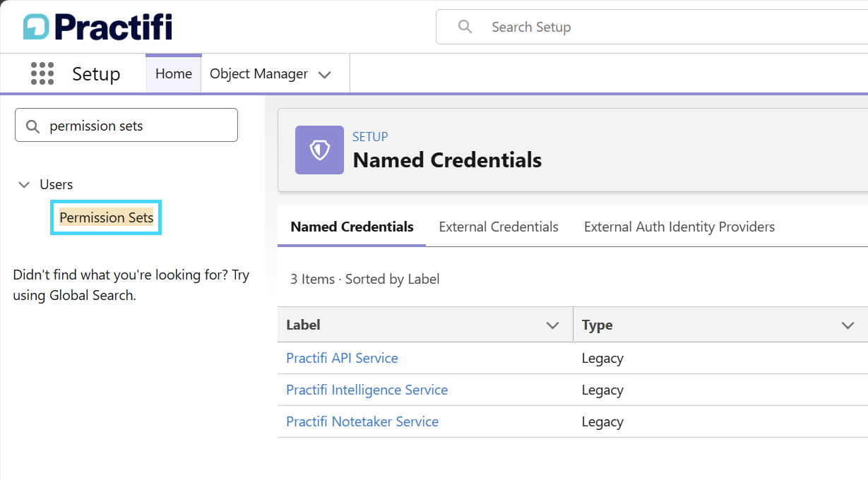Click Legacy type in Practifi Intelligence Service row
Viewport: 868px width, 480px height.
pyautogui.click(x=602, y=390)
